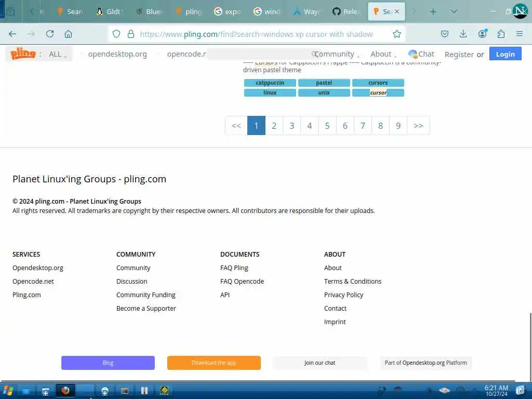Expand the Community menu dropdown

click(337, 54)
